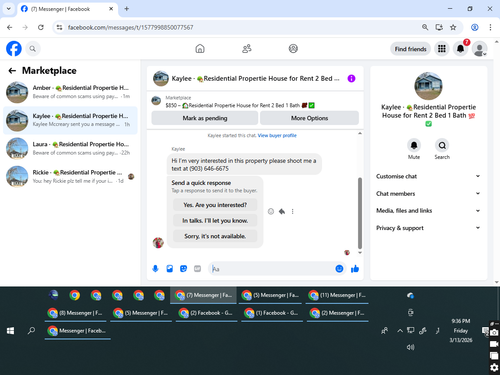Open Laura conversation in Marketplace list
This screenshot has width=500, height=375.
[70, 148]
